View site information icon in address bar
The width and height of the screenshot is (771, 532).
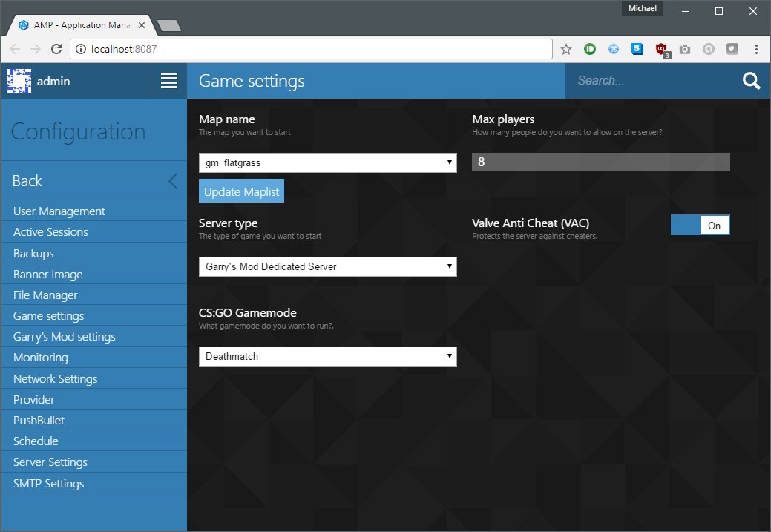(81, 49)
